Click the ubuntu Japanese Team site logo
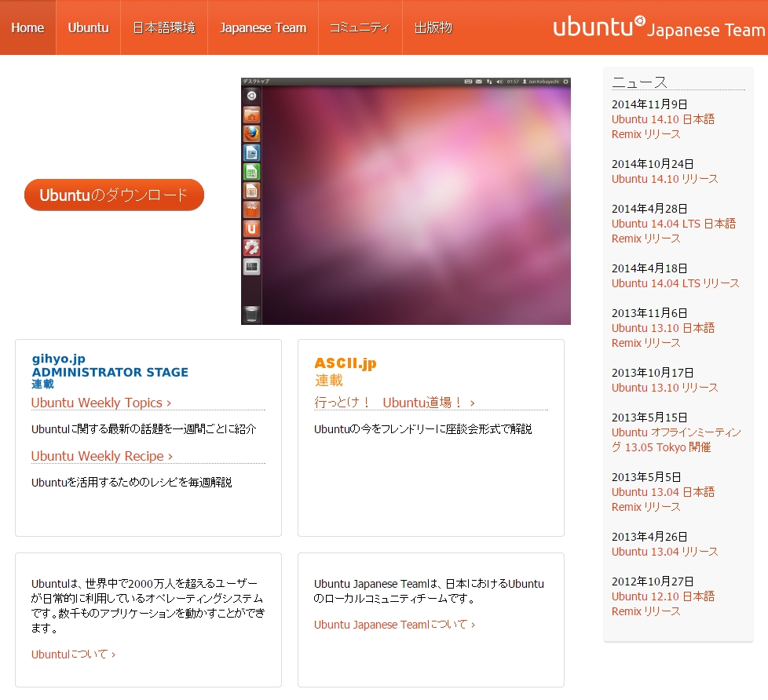This screenshot has height=700, width=768. [659, 27]
